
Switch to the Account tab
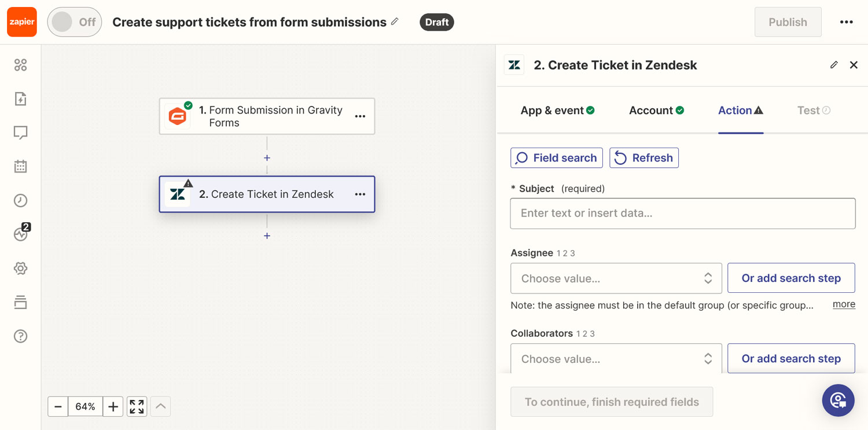[656, 111]
